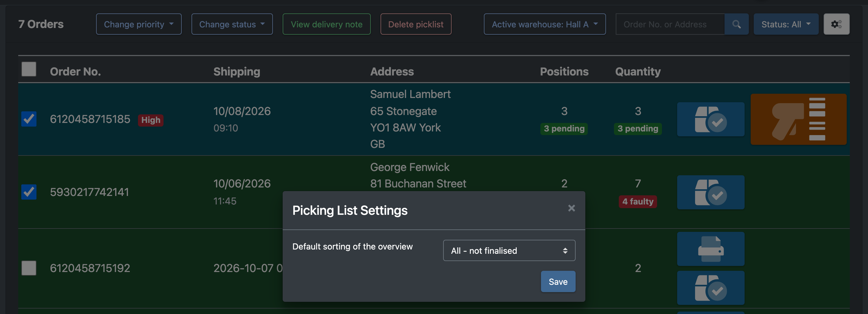Click package check icon for order 6120458715192

711,288
